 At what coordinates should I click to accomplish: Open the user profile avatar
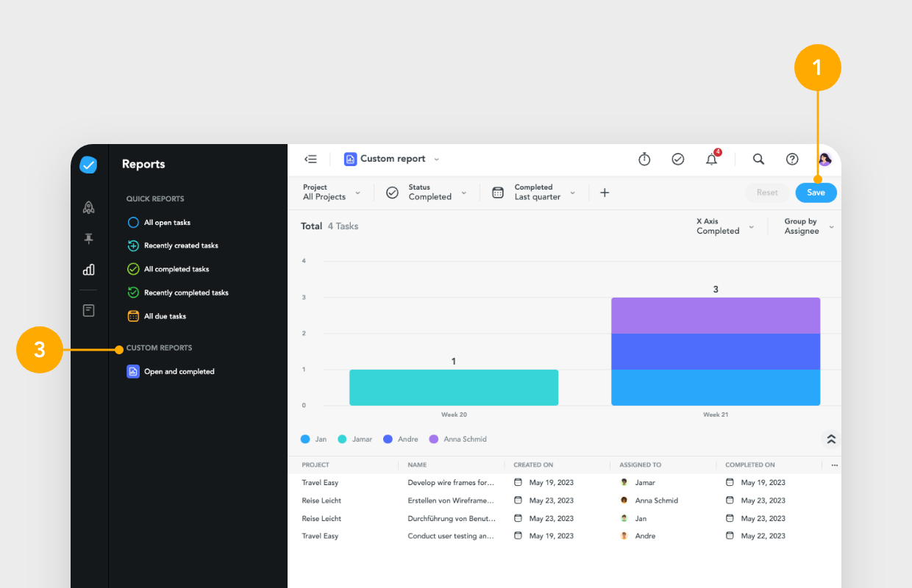[824, 159]
